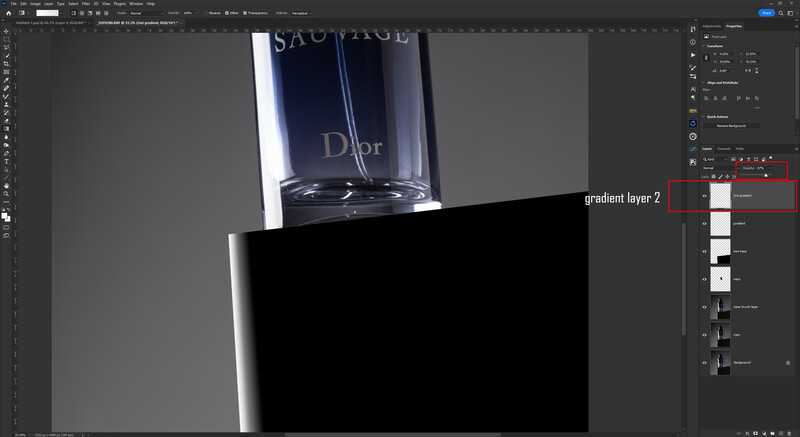The width and height of the screenshot is (800, 437).
Task: Toggle the Reverse checkbox
Action: click(x=206, y=13)
